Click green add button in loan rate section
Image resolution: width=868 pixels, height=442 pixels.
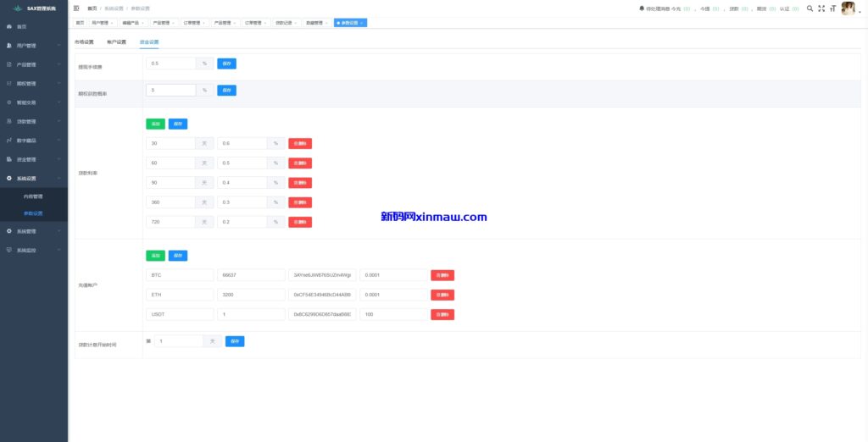[155, 124]
